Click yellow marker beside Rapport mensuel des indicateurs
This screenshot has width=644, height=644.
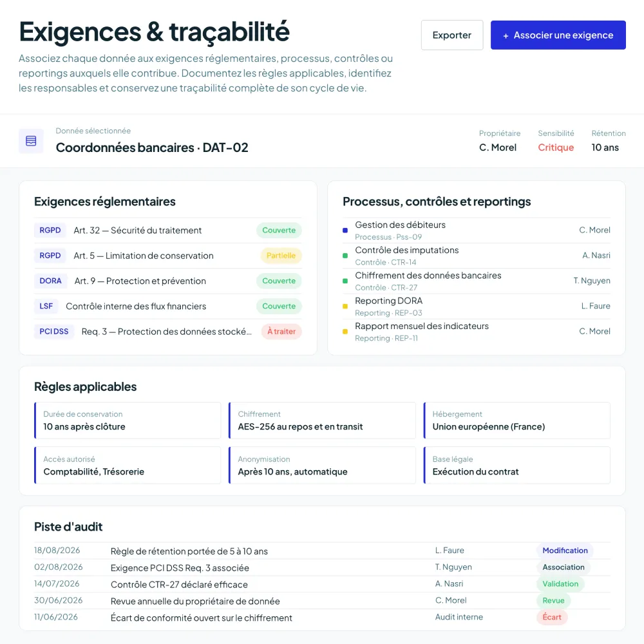pyautogui.click(x=345, y=332)
